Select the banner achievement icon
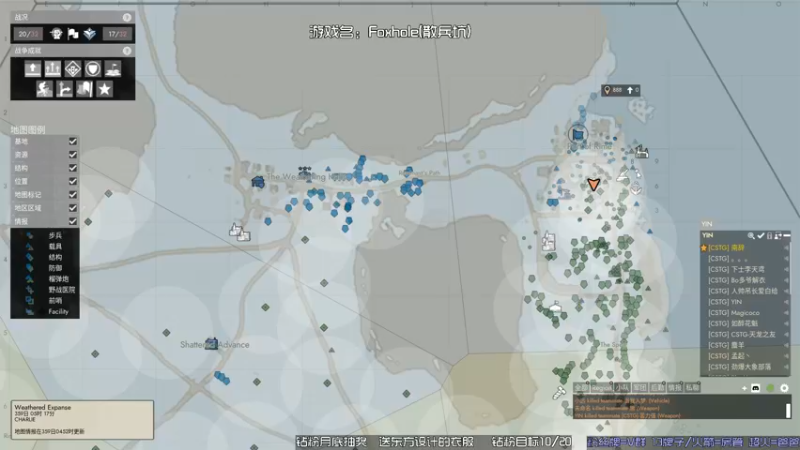Viewport: 800px width, 450px height. [84, 89]
